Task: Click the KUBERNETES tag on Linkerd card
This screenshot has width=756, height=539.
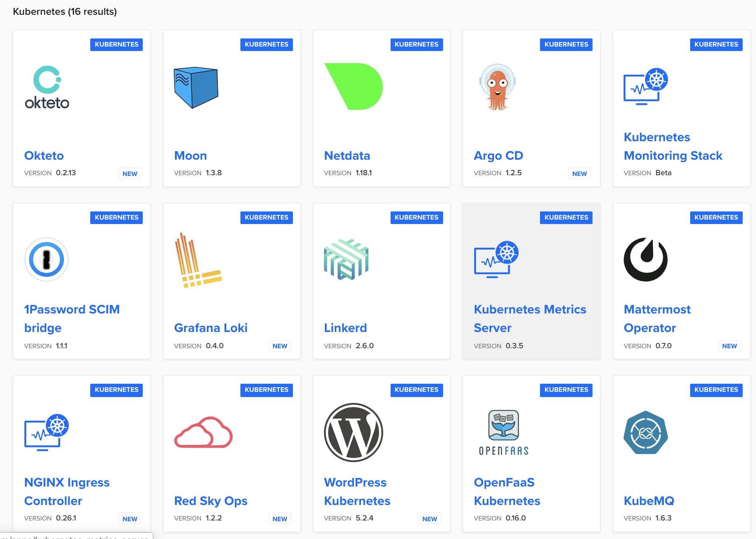Action: 416,217
